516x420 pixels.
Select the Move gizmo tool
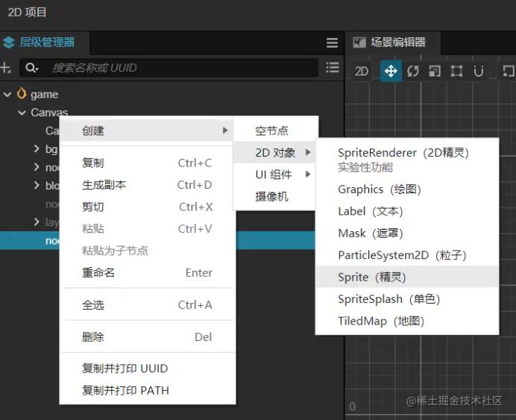click(x=391, y=71)
